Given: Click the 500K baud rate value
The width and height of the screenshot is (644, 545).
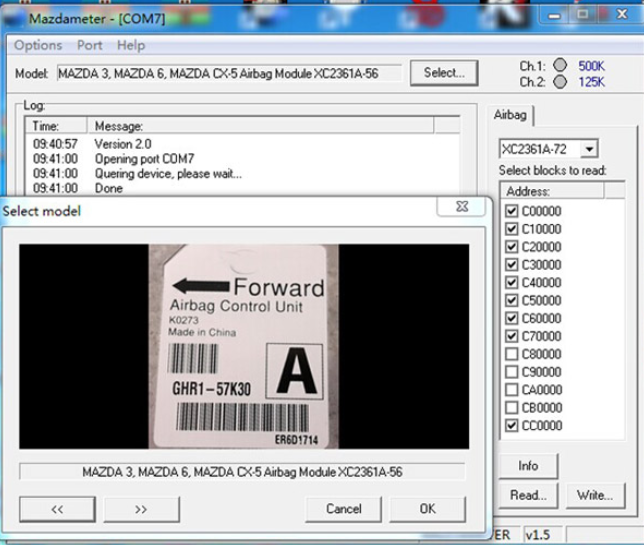Looking at the screenshot, I should pyautogui.click(x=591, y=66).
